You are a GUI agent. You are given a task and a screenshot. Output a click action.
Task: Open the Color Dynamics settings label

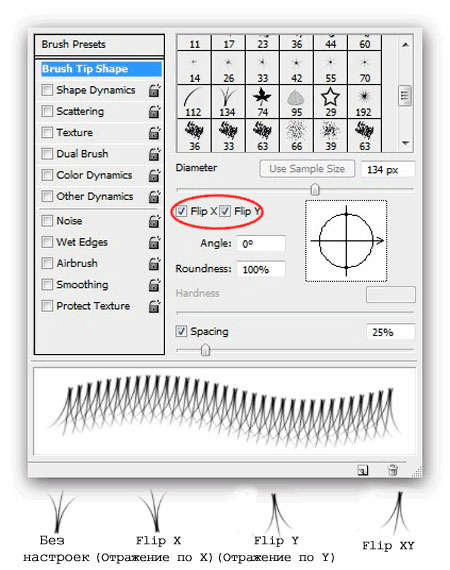click(x=94, y=175)
